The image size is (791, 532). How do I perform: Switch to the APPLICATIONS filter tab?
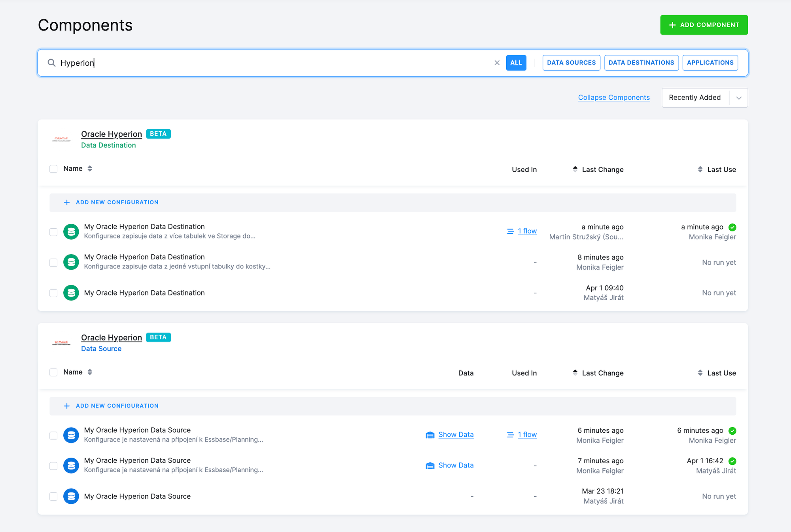click(710, 62)
